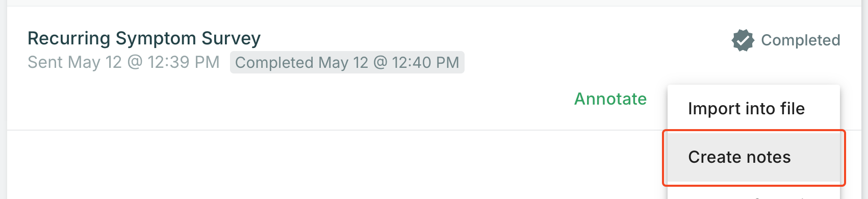The width and height of the screenshot is (868, 199).
Task: Click the green Annotate text
Action: 610,98
